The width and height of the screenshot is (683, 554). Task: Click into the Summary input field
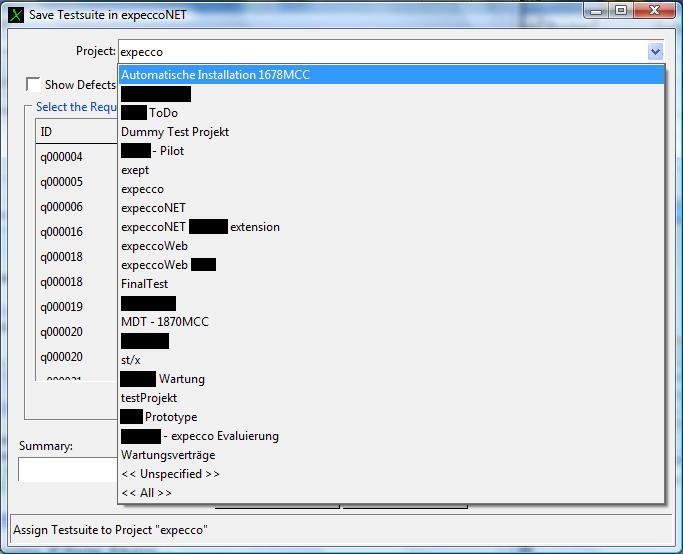pyautogui.click(x=66, y=469)
